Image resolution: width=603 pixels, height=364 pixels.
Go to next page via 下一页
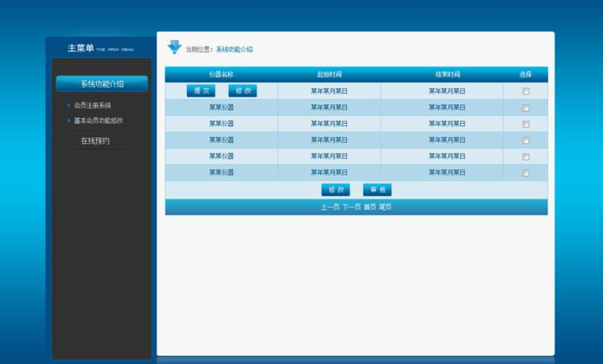pyautogui.click(x=351, y=207)
